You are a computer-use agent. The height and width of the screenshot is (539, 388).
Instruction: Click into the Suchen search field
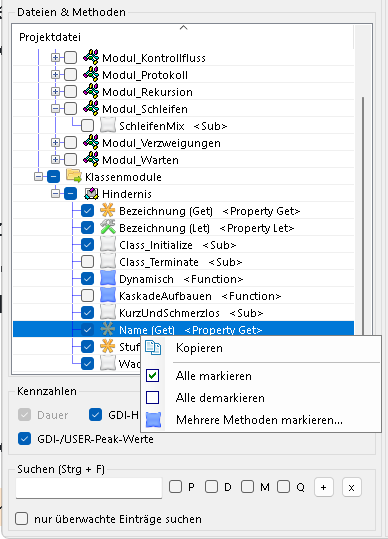[x=89, y=487]
